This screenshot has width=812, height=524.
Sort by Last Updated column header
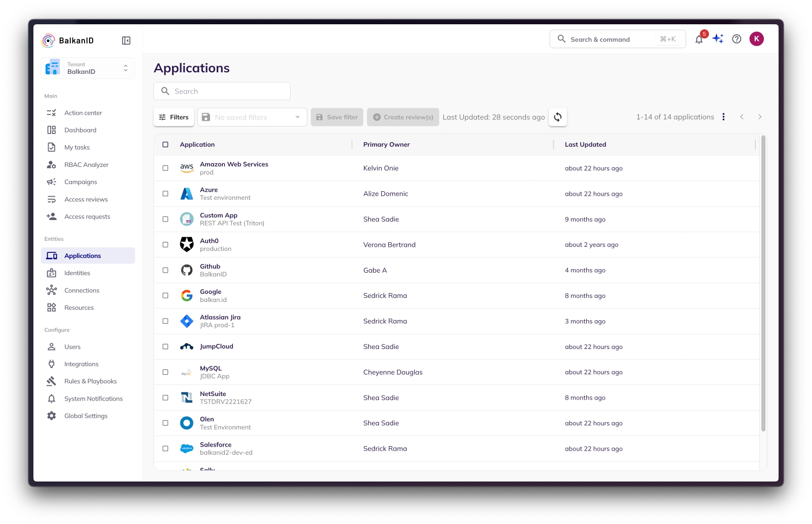585,145
